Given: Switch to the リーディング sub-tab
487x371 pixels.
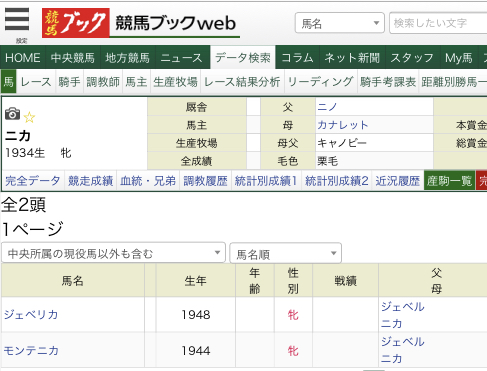Looking at the screenshot, I should [x=321, y=81].
